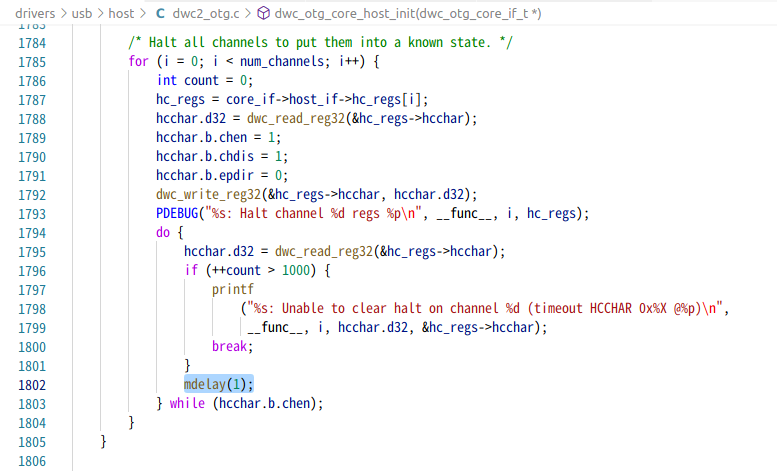Click the 'do' keyword on line 1794
The height and width of the screenshot is (471, 777).
[163, 232]
